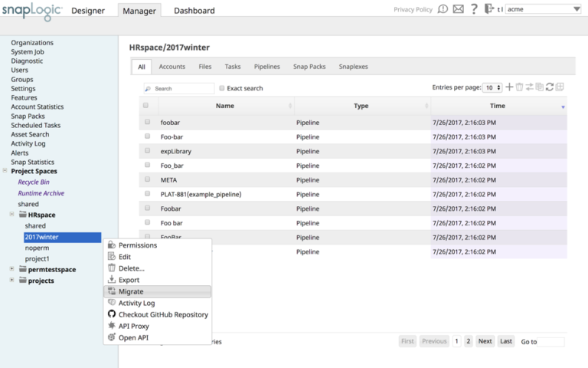Sort by the Type column header
Image resolution: width=588 pixels, height=368 pixels.
tap(362, 106)
